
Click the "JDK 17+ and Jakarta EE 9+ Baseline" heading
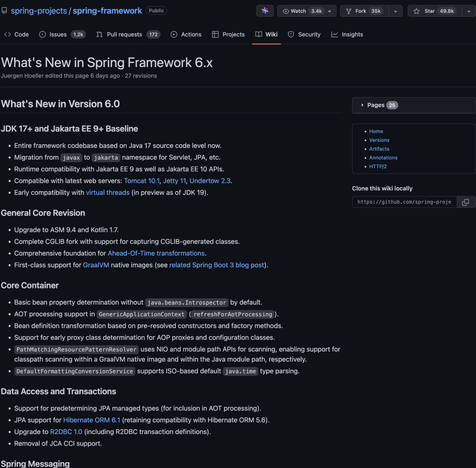tap(70, 129)
